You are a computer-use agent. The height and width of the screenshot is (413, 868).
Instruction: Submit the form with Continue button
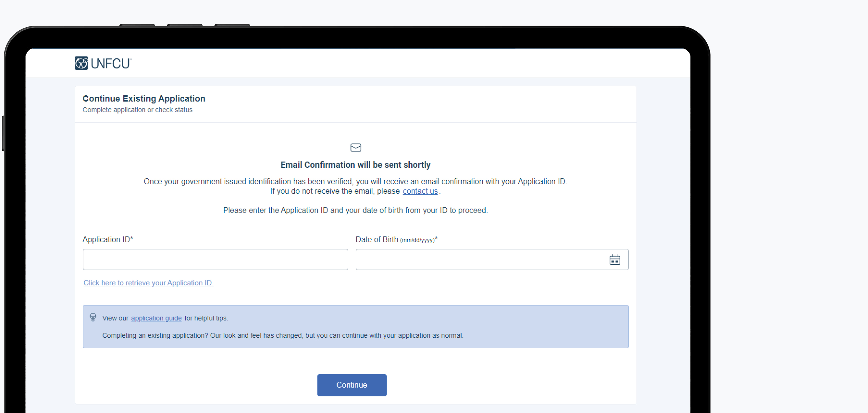351,385
